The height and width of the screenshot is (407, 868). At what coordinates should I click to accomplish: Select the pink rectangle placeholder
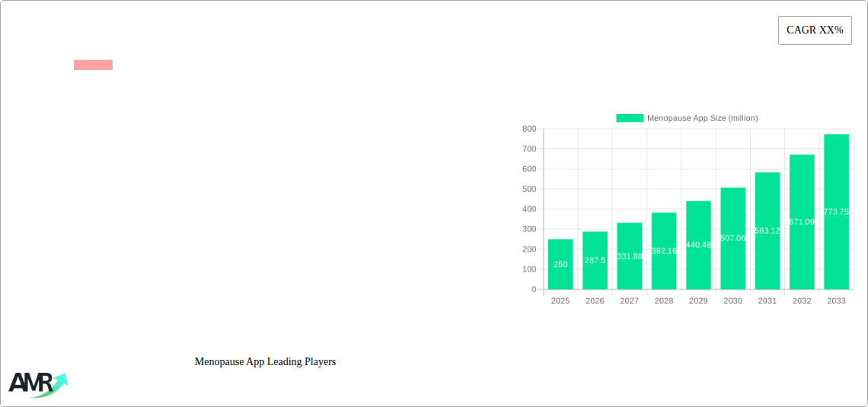point(93,65)
